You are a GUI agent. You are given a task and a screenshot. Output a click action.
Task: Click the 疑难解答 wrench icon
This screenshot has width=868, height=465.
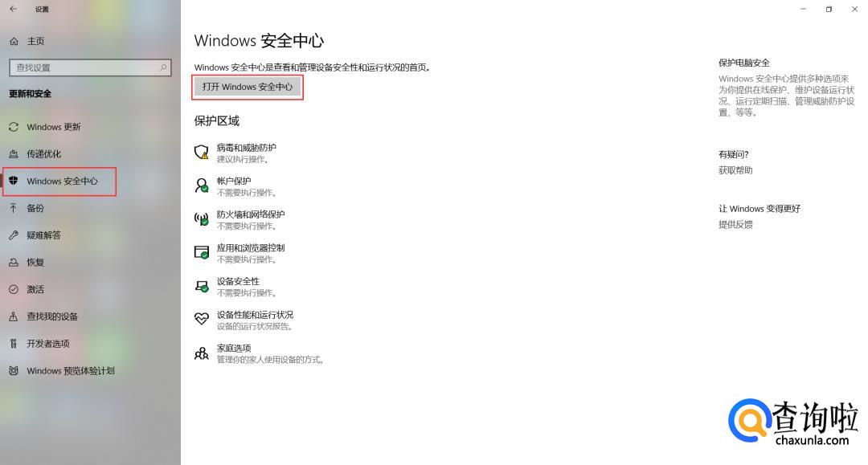(x=14, y=235)
